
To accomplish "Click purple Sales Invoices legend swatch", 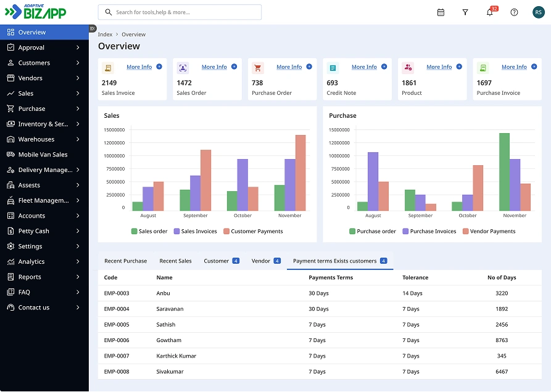I will click(x=176, y=231).
